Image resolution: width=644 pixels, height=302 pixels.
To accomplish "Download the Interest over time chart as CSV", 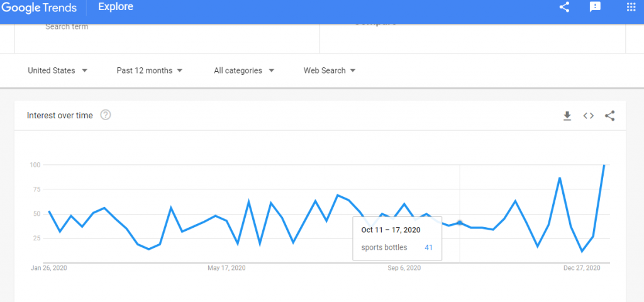I will (567, 116).
